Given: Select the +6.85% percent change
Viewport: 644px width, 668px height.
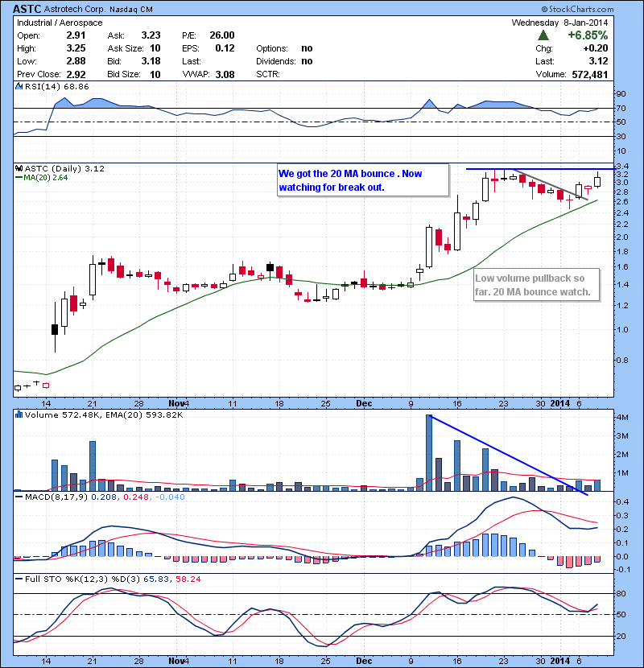Looking at the screenshot, I should pos(588,35).
